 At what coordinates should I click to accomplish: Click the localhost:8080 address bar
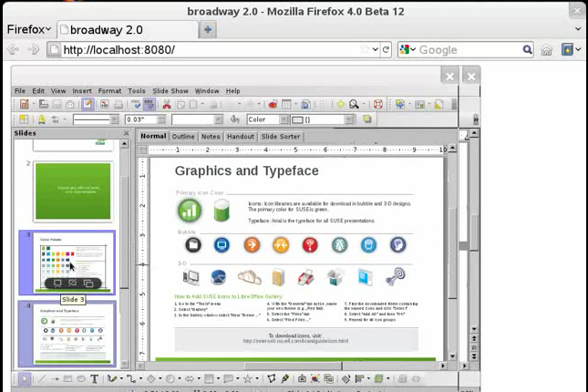210,49
